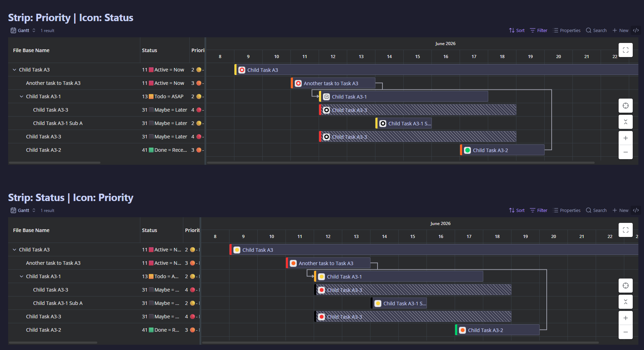The width and height of the screenshot is (644, 350).
Task: Open the code view icon of the bottom base
Action: 636,210
